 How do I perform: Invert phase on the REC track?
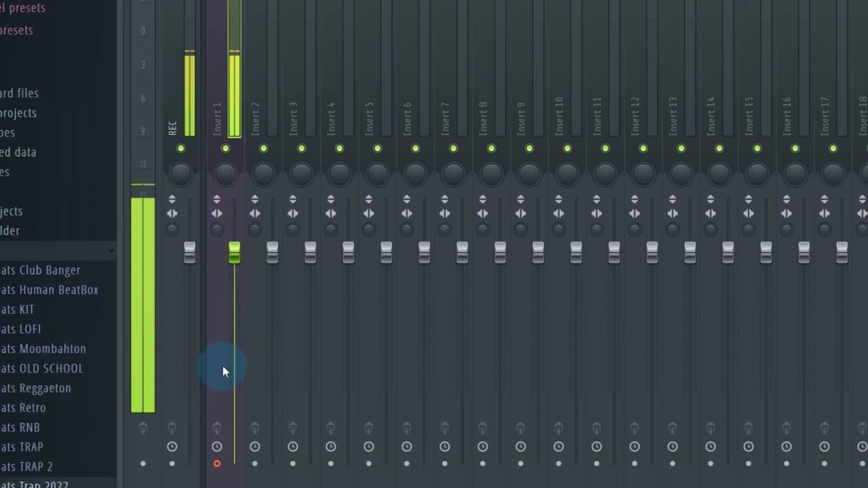[x=172, y=199]
